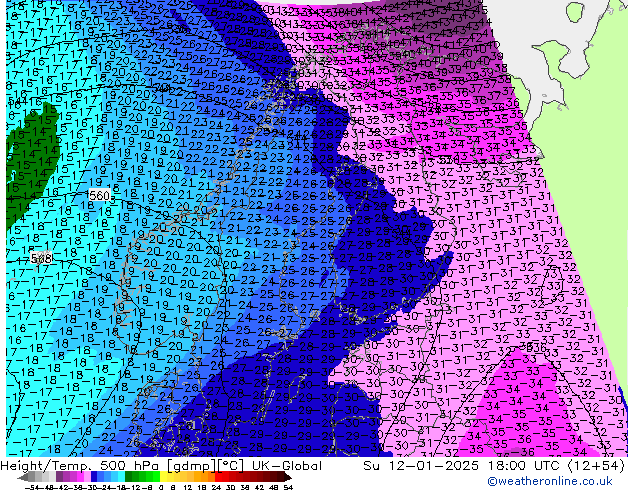Click the weatheronline.co.uk copyright link
The height and width of the screenshot is (490, 634).
(x=550, y=481)
